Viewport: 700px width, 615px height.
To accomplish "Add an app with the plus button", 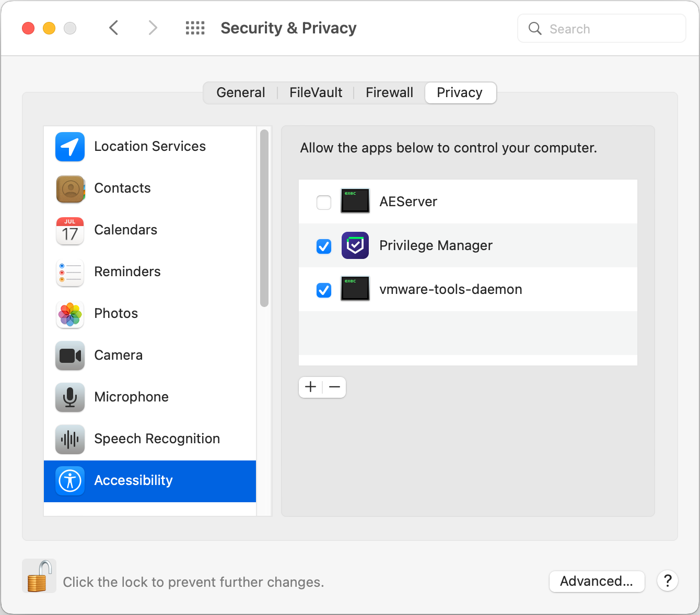I will 311,387.
